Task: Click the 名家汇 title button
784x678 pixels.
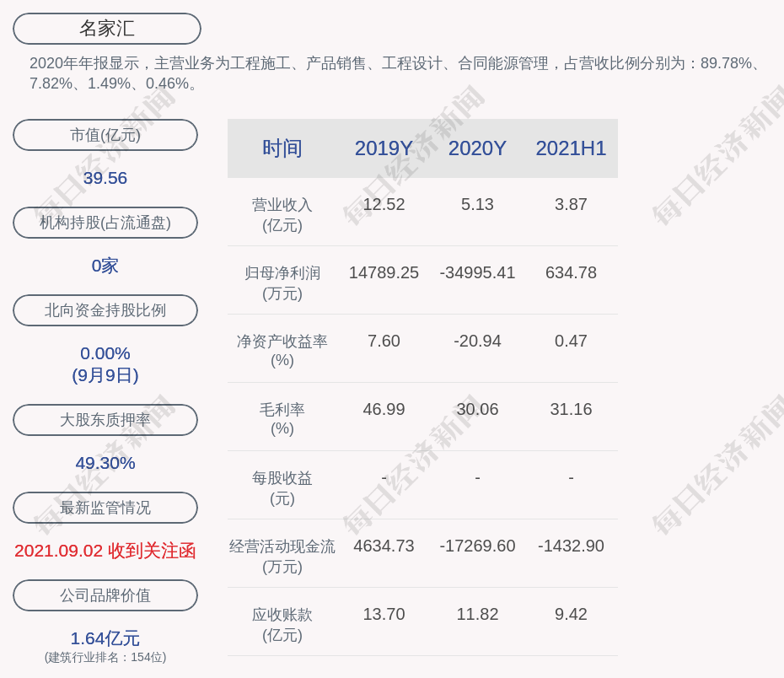Action: point(105,28)
